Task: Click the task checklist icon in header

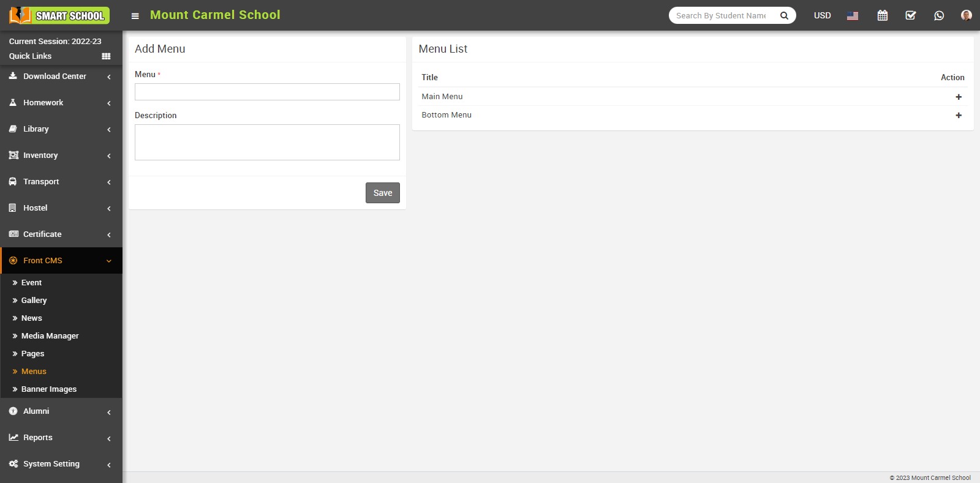Action: [x=911, y=15]
